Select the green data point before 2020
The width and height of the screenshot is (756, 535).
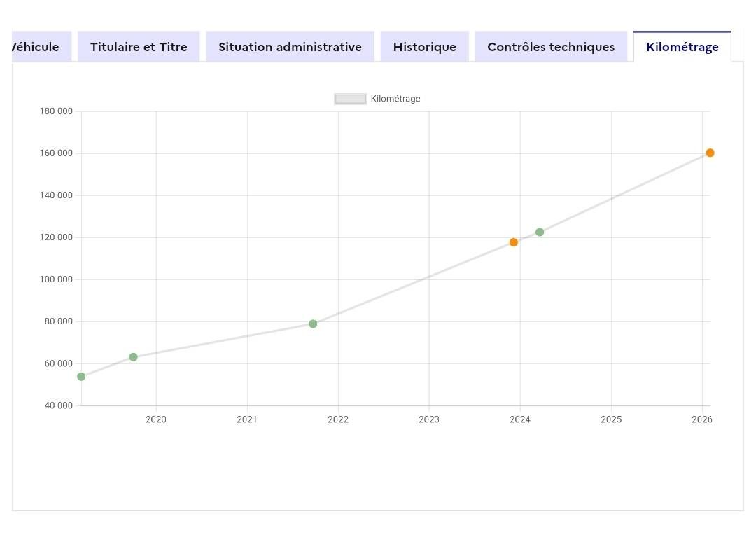[x=134, y=357]
